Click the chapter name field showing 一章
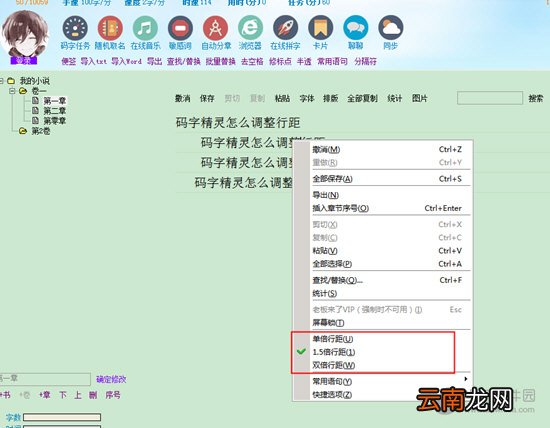 coord(45,379)
